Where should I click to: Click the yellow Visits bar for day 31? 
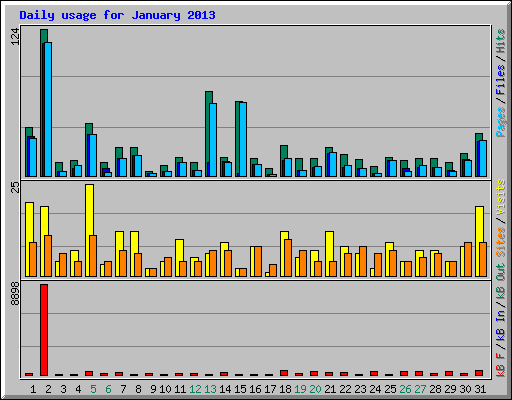coord(479,241)
